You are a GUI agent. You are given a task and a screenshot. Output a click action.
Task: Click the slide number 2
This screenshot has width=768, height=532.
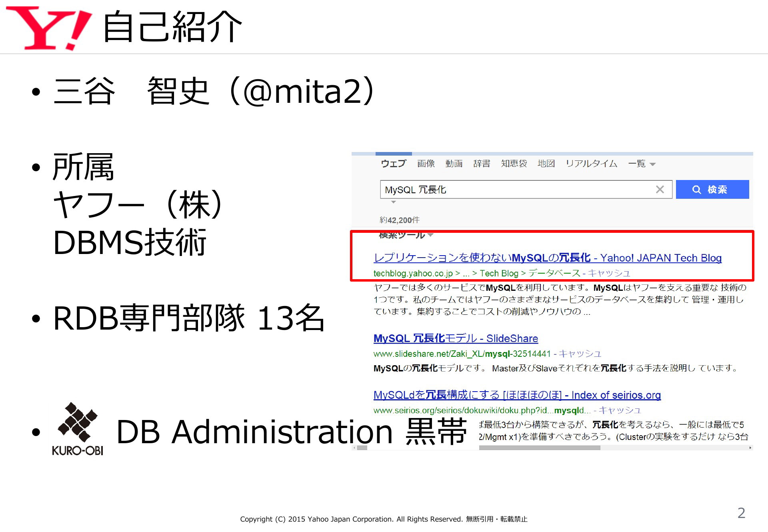(x=741, y=513)
